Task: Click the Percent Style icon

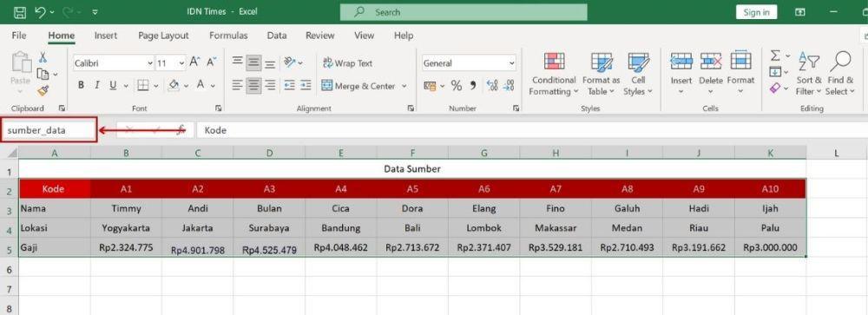Action: pyautogui.click(x=457, y=86)
